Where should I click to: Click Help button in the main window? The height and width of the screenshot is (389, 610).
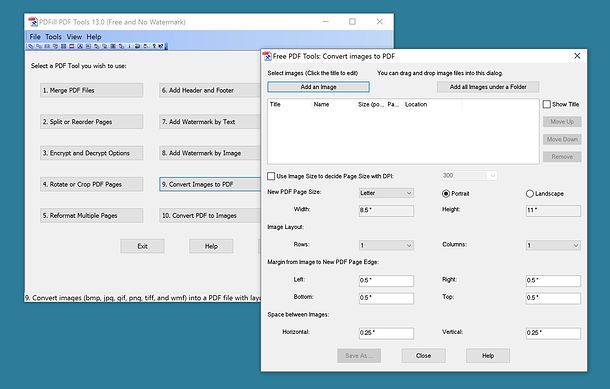click(x=211, y=246)
